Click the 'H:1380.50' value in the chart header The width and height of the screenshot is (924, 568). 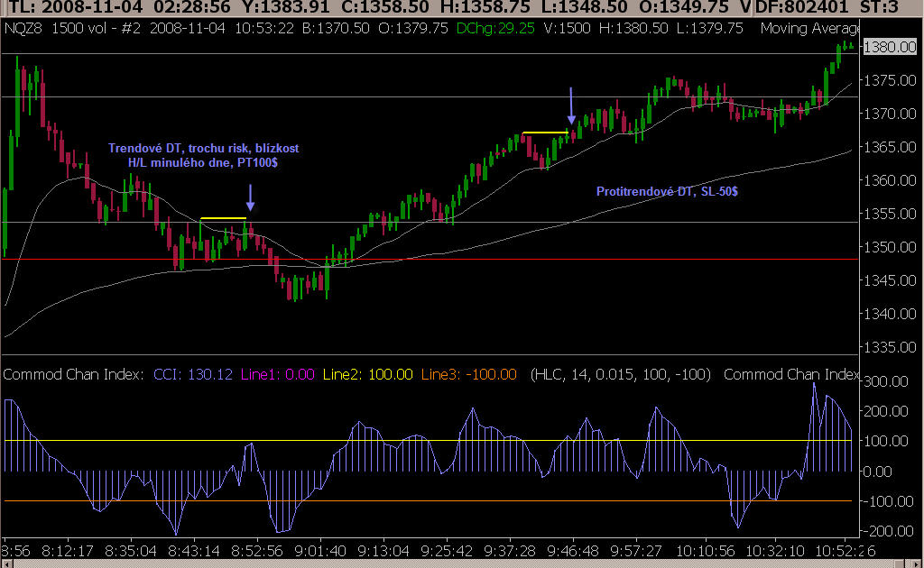[633, 28]
